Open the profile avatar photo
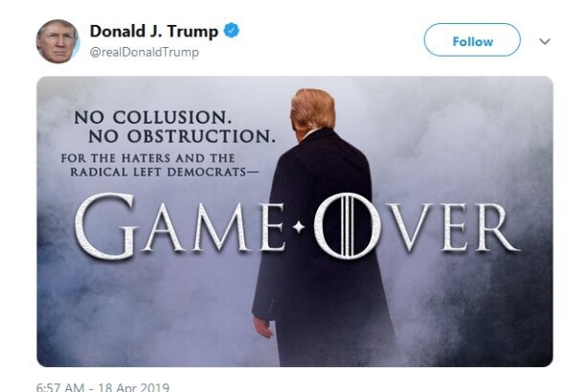The height and width of the screenshot is (392, 588). pyautogui.click(x=57, y=41)
